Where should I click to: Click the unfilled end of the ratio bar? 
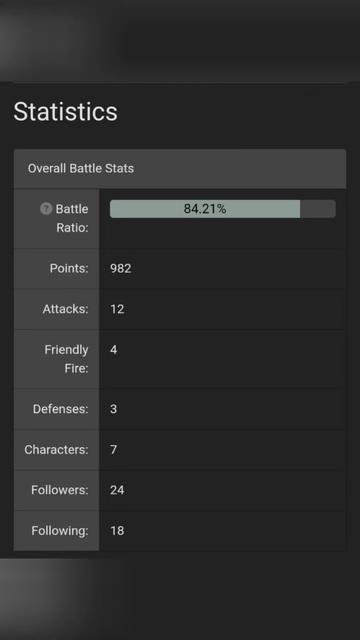coord(318,209)
